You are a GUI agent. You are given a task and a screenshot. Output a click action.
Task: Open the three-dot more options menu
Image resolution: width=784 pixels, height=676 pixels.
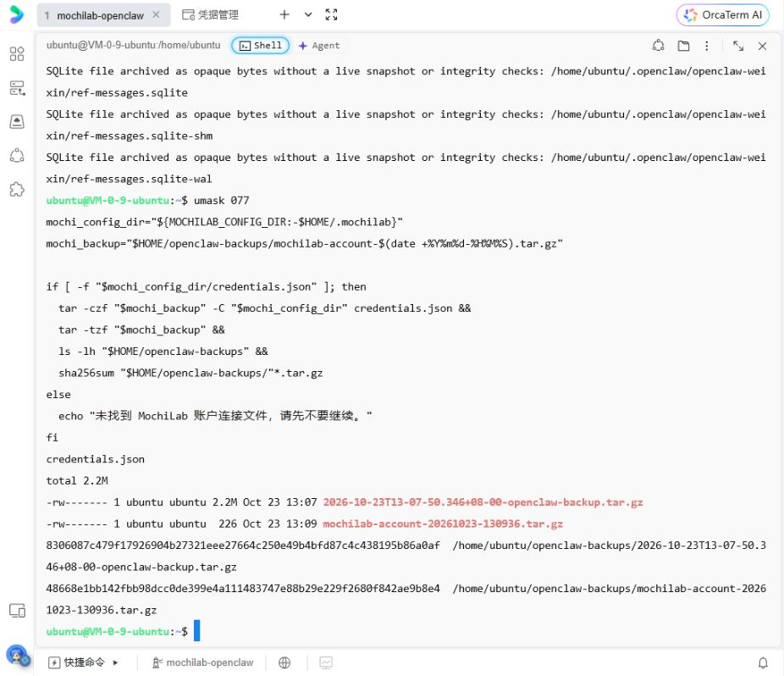706,46
